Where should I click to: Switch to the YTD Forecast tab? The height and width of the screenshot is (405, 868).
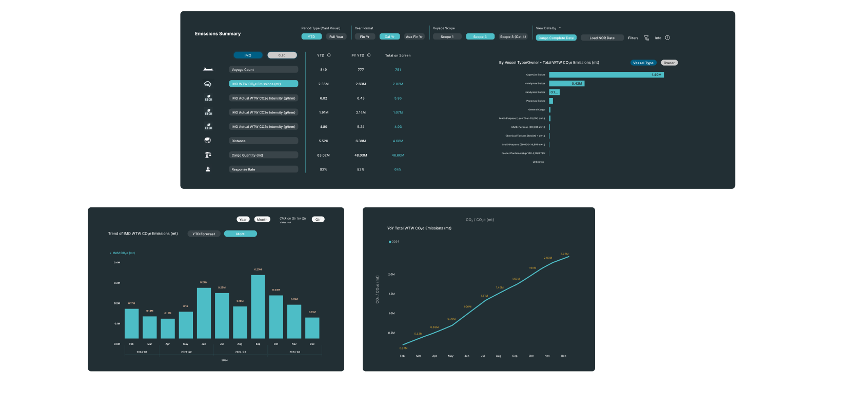point(204,234)
